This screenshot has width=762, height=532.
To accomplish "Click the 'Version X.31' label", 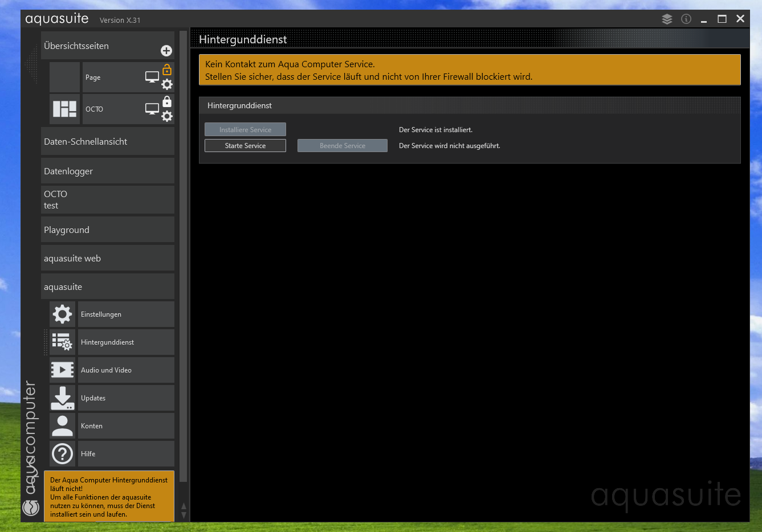I will pyautogui.click(x=120, y=20).
